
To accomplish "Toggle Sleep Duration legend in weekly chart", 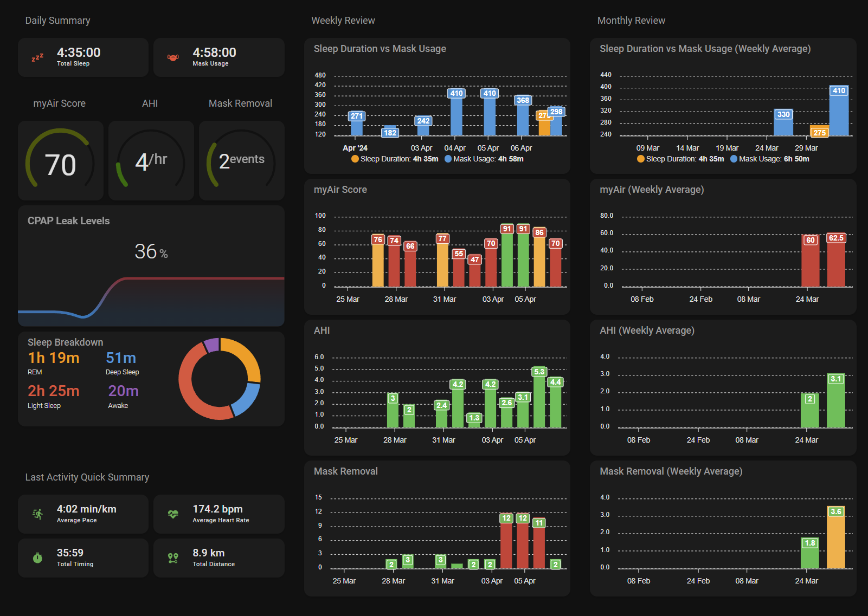I will pyautogui.click(x=395, y=159).
